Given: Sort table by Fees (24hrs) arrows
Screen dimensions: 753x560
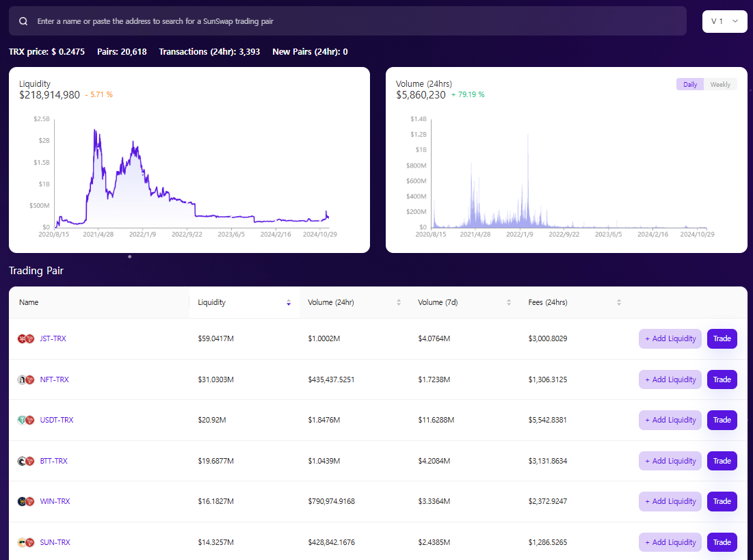Looking at the screenshot, I should 619,302.
